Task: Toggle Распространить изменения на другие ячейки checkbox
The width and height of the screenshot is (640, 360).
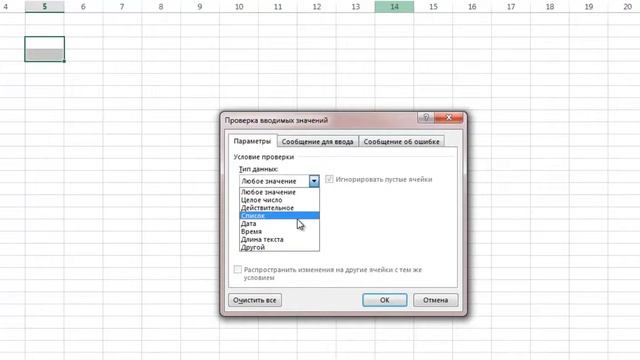Action: pos(238,269)
